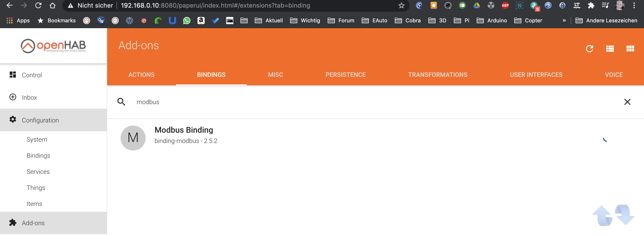Select Configuration in the sidebar
The height and width of the screenshot is (235, 644).
[53, 120]
